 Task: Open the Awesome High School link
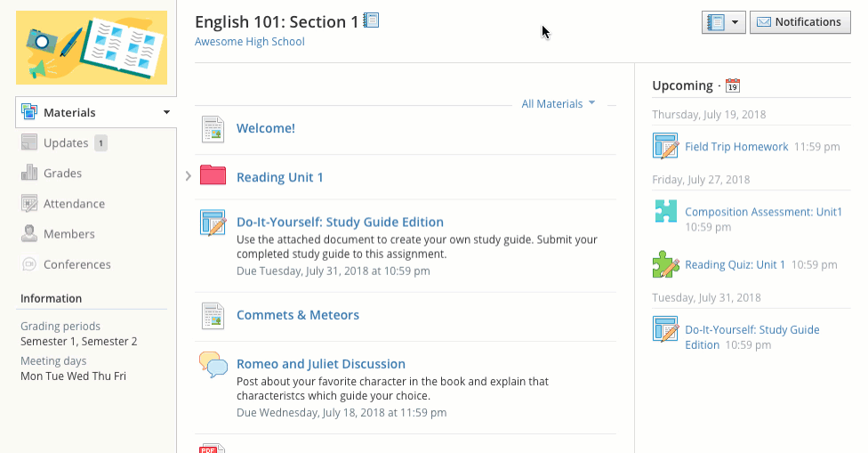[x=249, y=42]
